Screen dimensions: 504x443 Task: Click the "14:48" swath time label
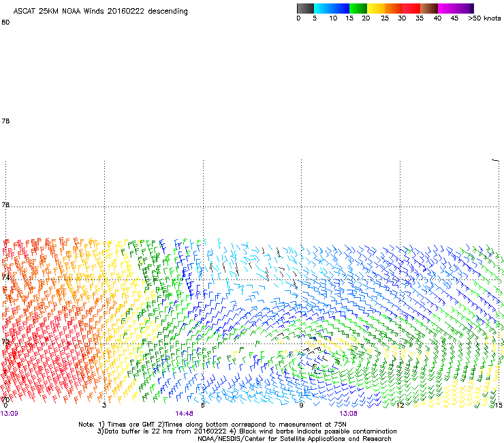pyautogui.click(x=184, y=414)
